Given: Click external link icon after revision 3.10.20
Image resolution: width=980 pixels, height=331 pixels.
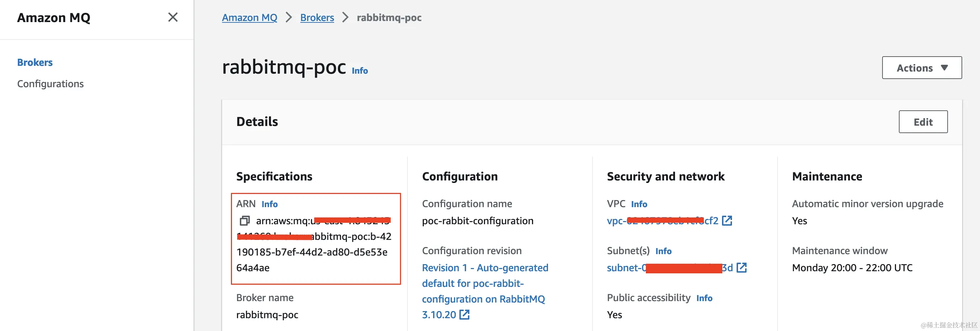Looking at the screenshot, I should click(x=464, y=315).
